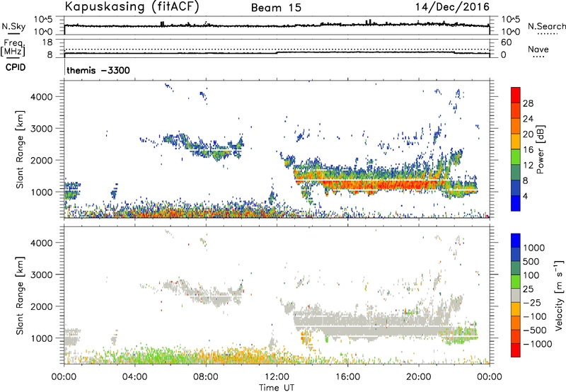Click the "16:00" time axis tick label

pos(347,377)
